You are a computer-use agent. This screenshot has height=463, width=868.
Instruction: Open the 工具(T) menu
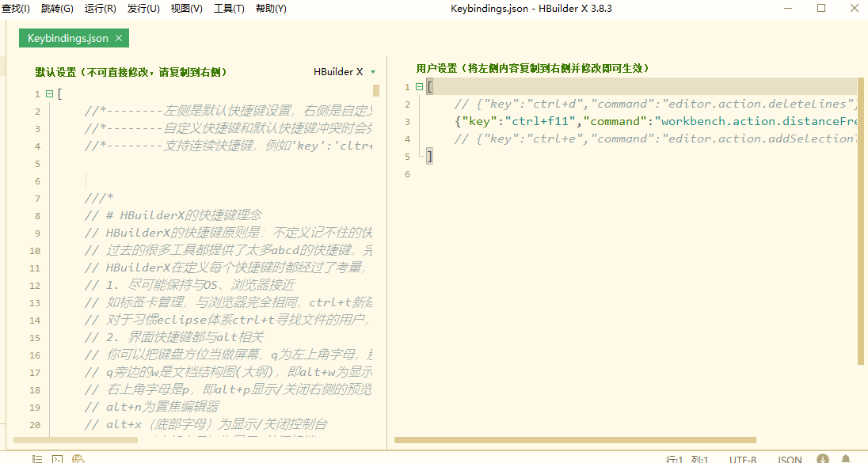[229, 9]
